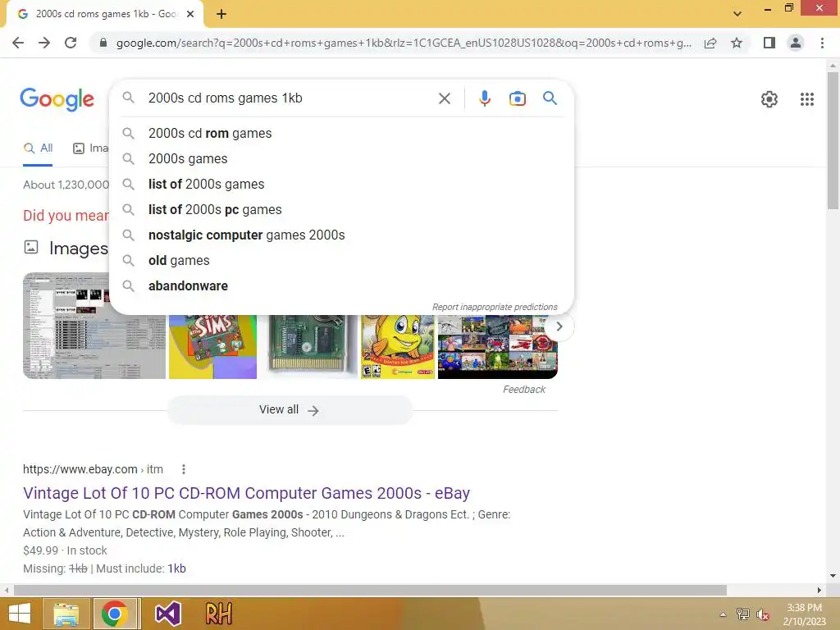Image resolution: width=840 pixels, height=630 pixels.
Task: View site information via the padlock icon
Action: [103, 43]
